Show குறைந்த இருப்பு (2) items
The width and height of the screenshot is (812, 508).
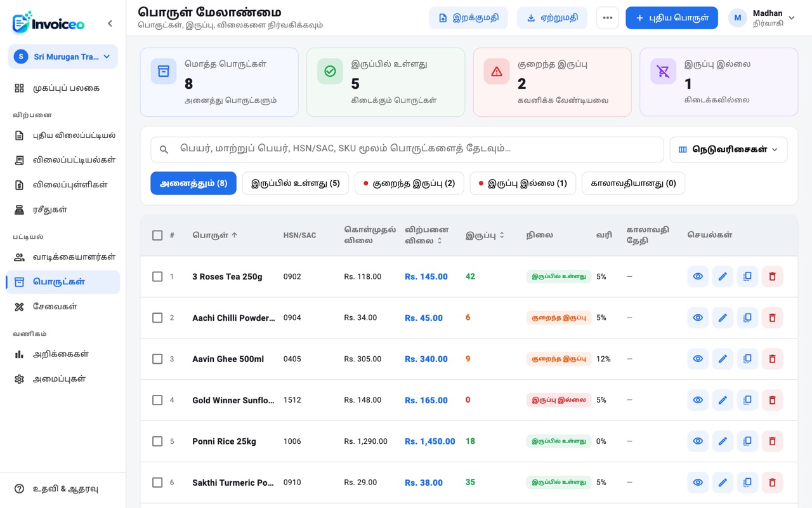point(409,184)
